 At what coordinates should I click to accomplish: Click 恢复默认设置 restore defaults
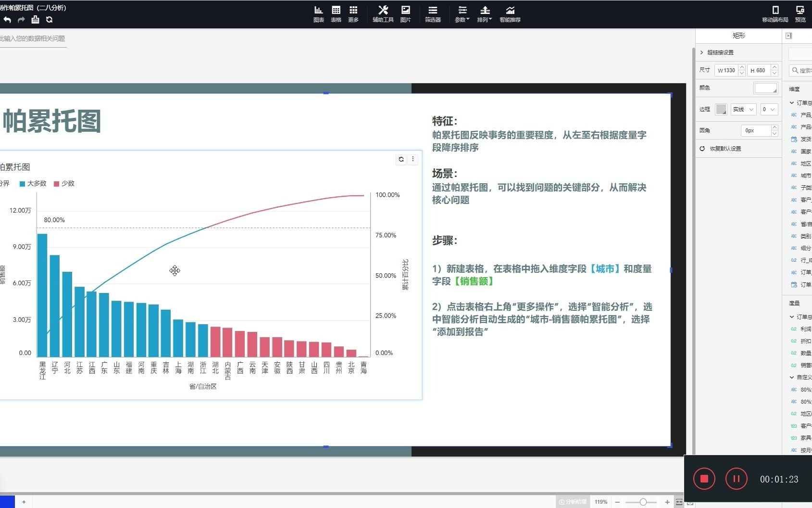tap(720, 149)
